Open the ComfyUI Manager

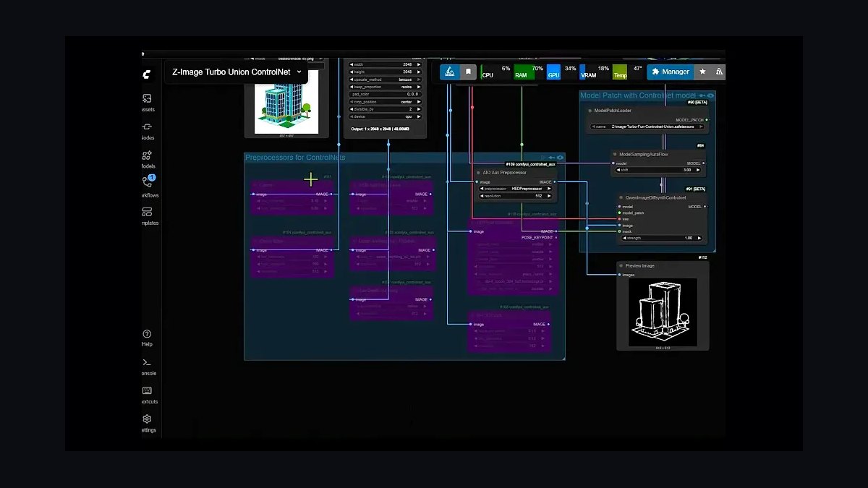pos(671,72)
